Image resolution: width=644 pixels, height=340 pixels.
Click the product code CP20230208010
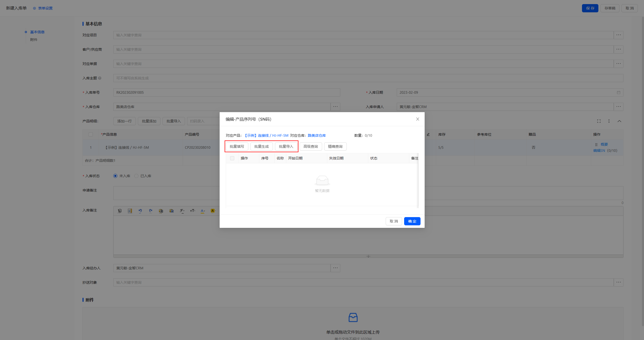click(x=198, y=147)
